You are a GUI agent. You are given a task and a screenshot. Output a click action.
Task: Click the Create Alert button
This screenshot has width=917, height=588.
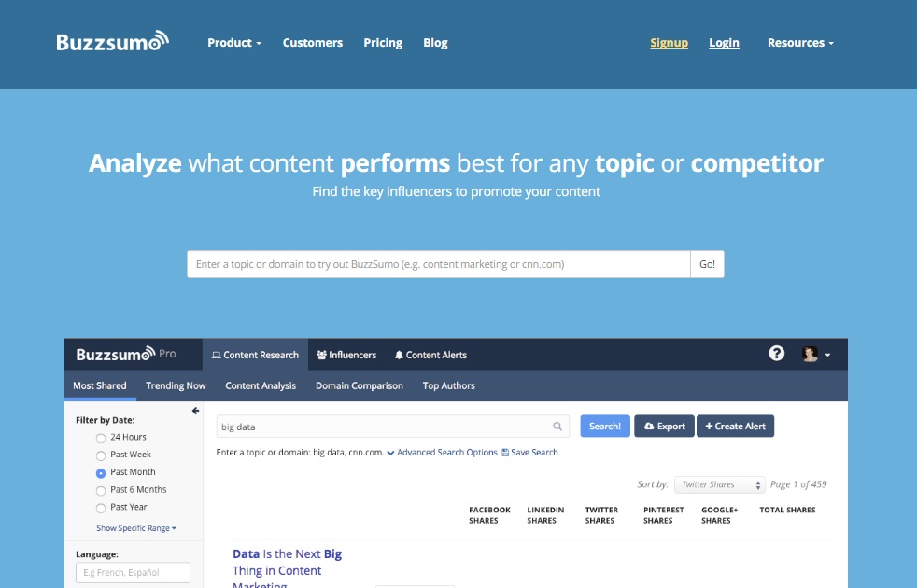pos(736,427)
